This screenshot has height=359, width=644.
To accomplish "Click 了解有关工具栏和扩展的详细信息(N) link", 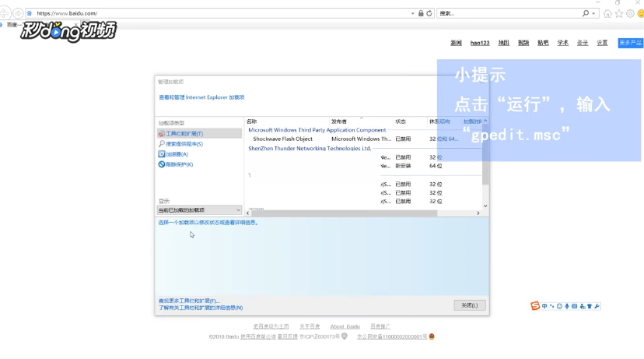I will pos(201,308).
